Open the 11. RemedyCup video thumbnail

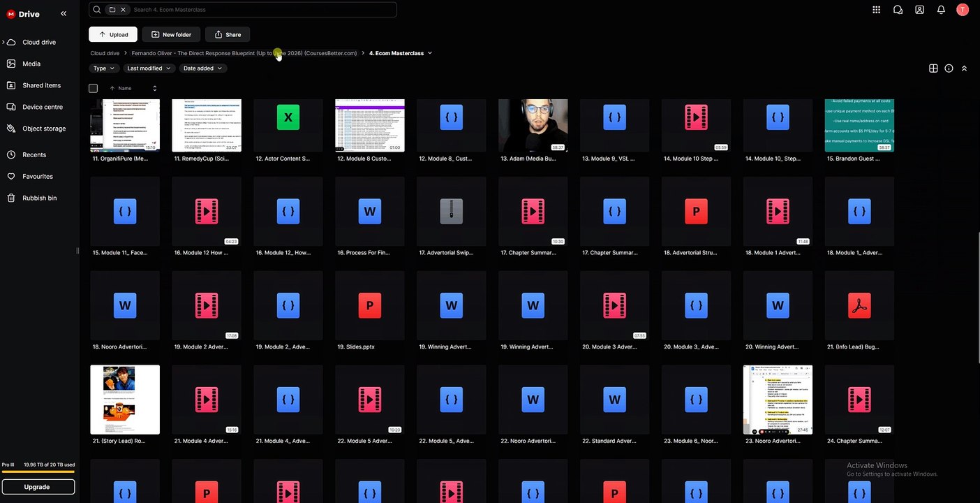[207, 126]
